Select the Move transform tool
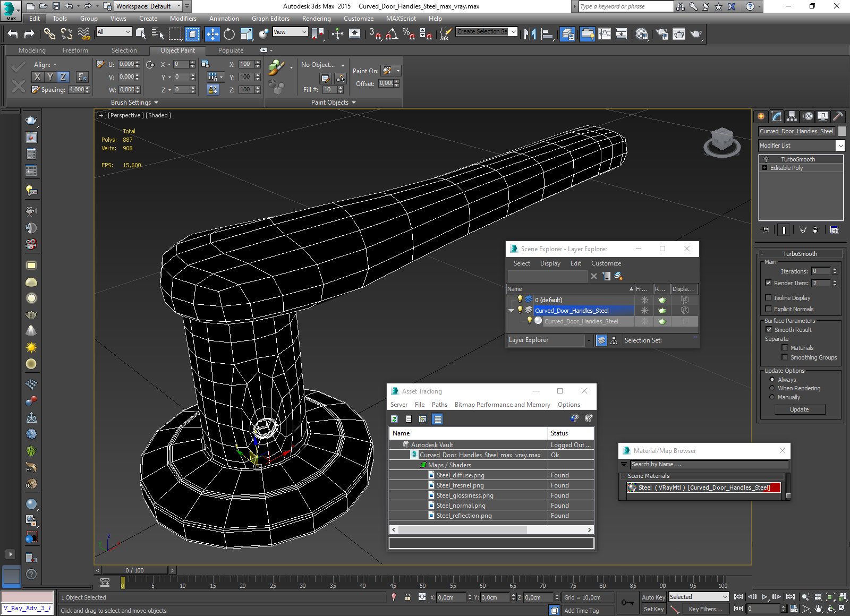This screenshot has width=850, height=616. [212, 34]
